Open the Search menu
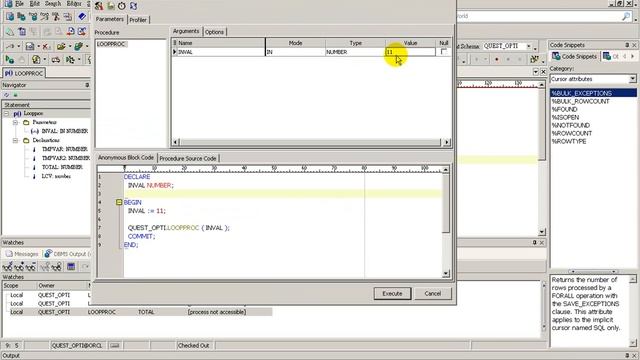The width and height of the screenshot is (640, 360). (53, 3)
